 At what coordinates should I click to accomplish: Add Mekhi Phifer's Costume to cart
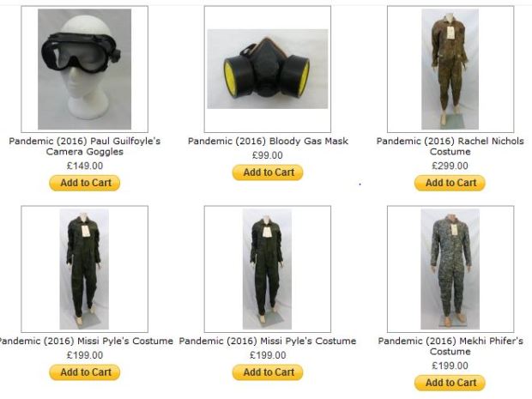pyautogui.click(x=450, y=383)
